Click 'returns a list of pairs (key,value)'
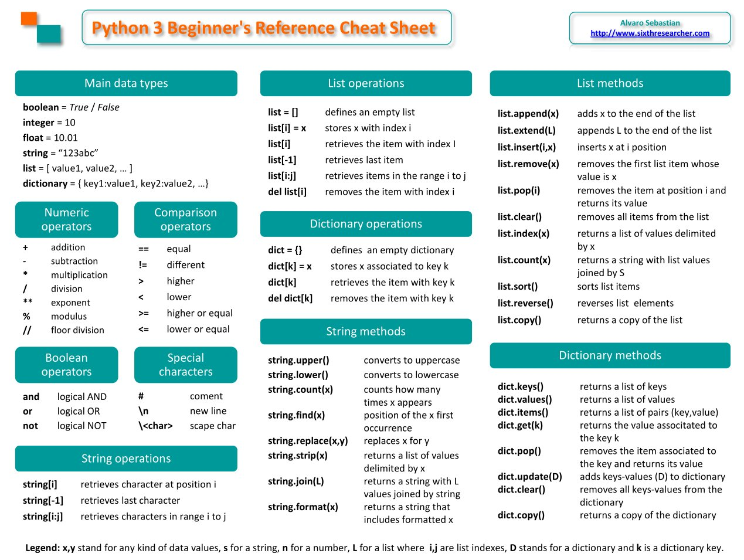The width and height of the screenshot is (744, 560). click(649, 413)
